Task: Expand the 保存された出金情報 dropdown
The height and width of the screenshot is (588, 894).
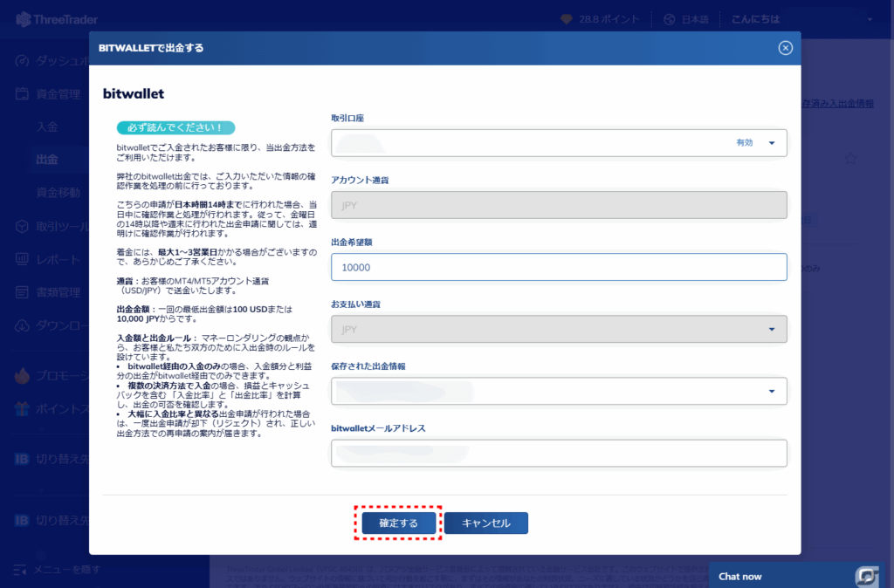Action: pyautogui.click(x=771, y=391)
